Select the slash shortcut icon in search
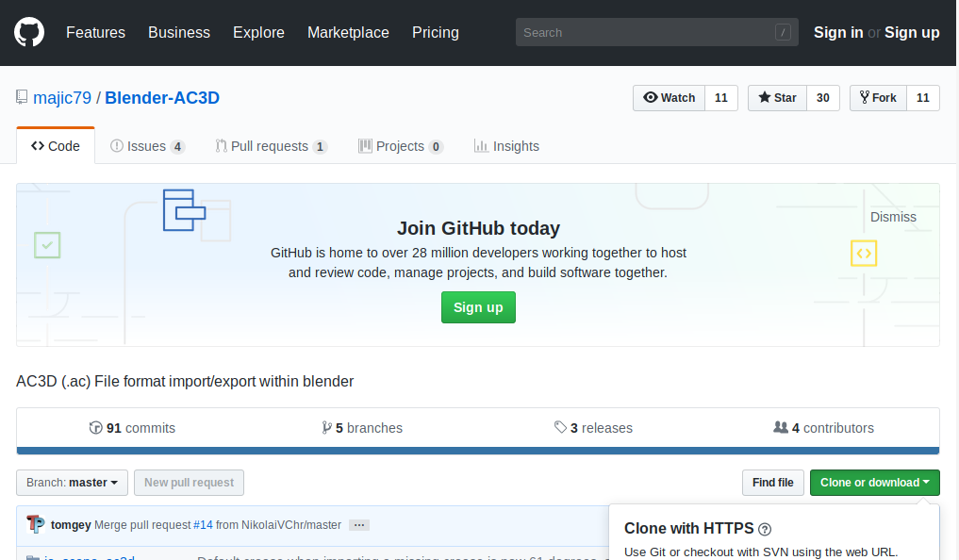This screenshot has width=959, height=560. pos(783,32)
